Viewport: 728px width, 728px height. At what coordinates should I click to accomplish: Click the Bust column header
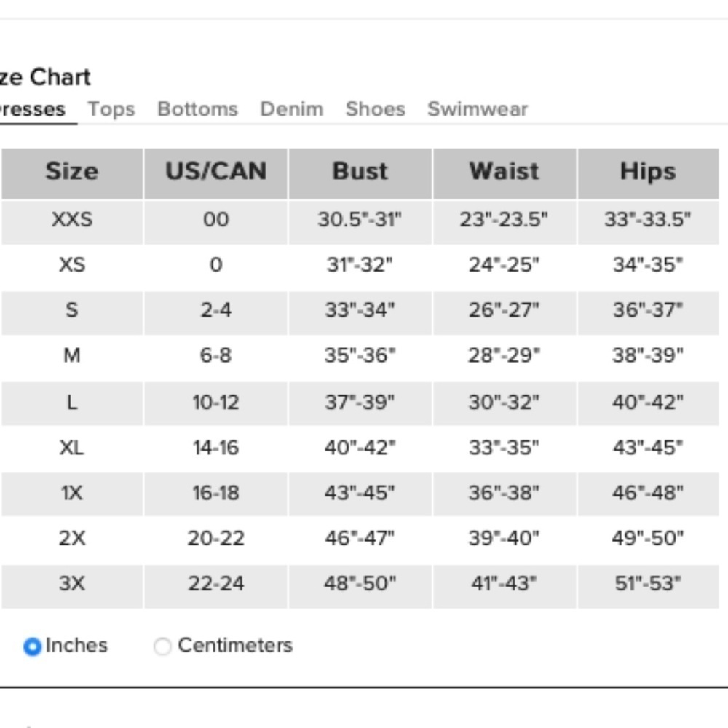[360, 174]
